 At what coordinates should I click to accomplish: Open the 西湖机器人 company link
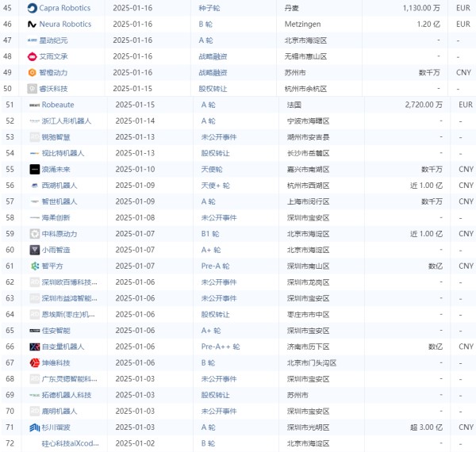tap(59, 185)
